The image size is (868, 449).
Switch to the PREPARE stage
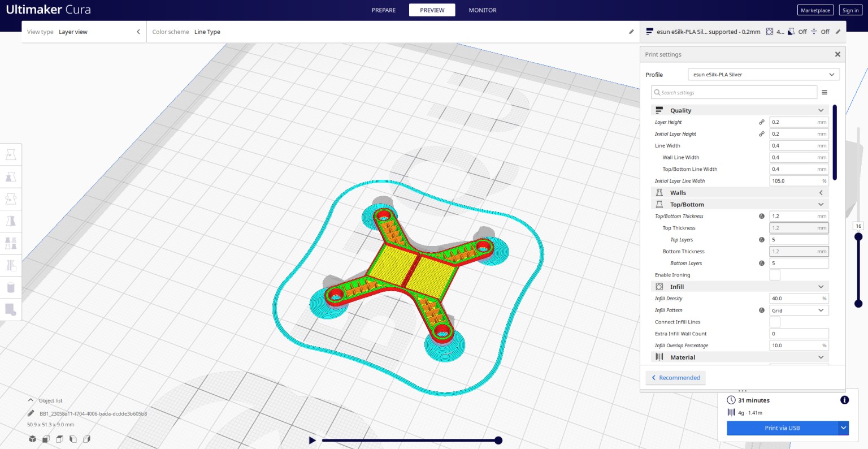[x=384, y=10]
